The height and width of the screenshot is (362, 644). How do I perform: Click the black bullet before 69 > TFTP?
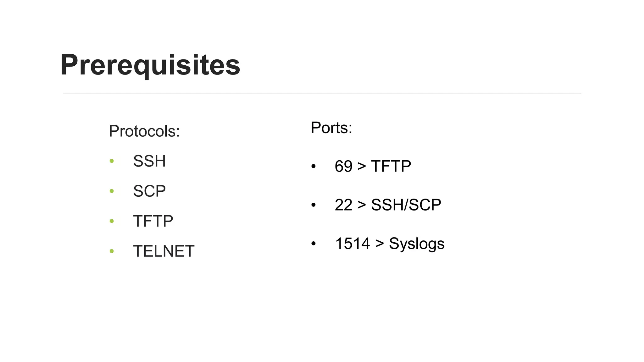pos(313,167)
